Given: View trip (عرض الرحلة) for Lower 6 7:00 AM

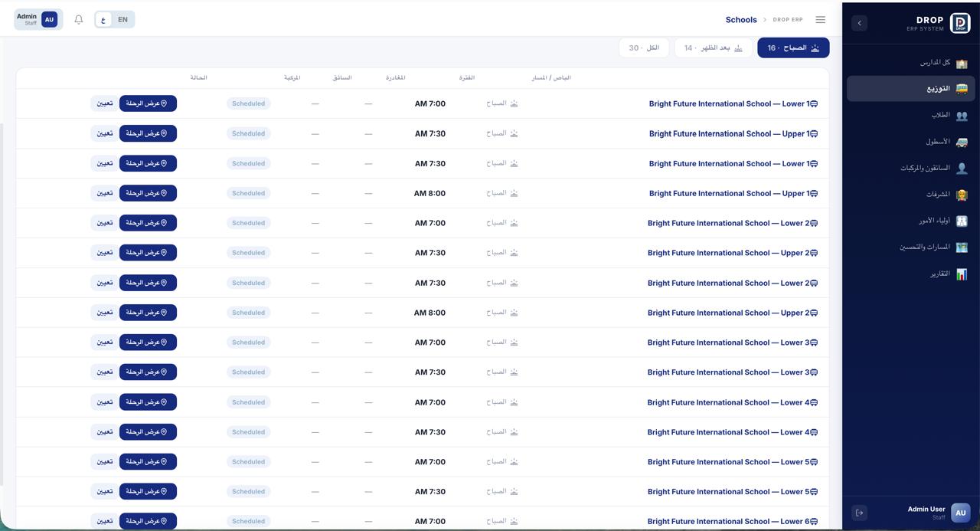Looking at the screenshot, I should (148, 521).
